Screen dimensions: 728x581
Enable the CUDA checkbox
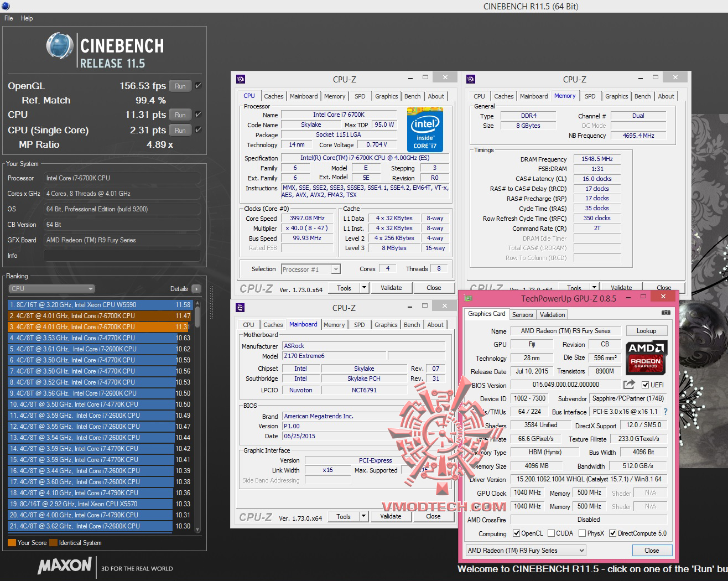coord(551,533)
